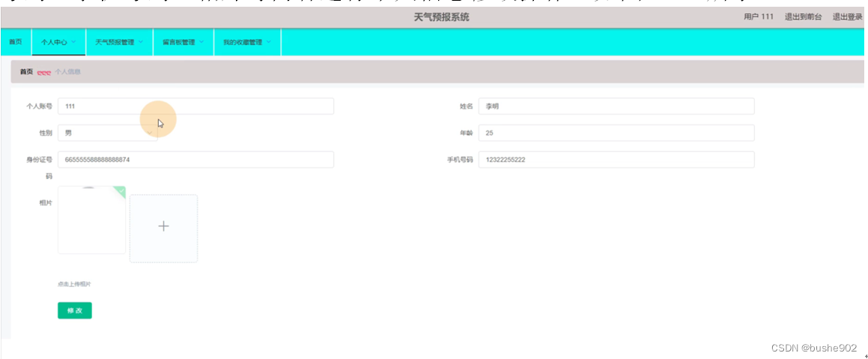The height and width of the screenshot is (359, 868).
Task: Focus the 年龄 input containing 25
Action: pyautogui.click(x=616, y=133)
